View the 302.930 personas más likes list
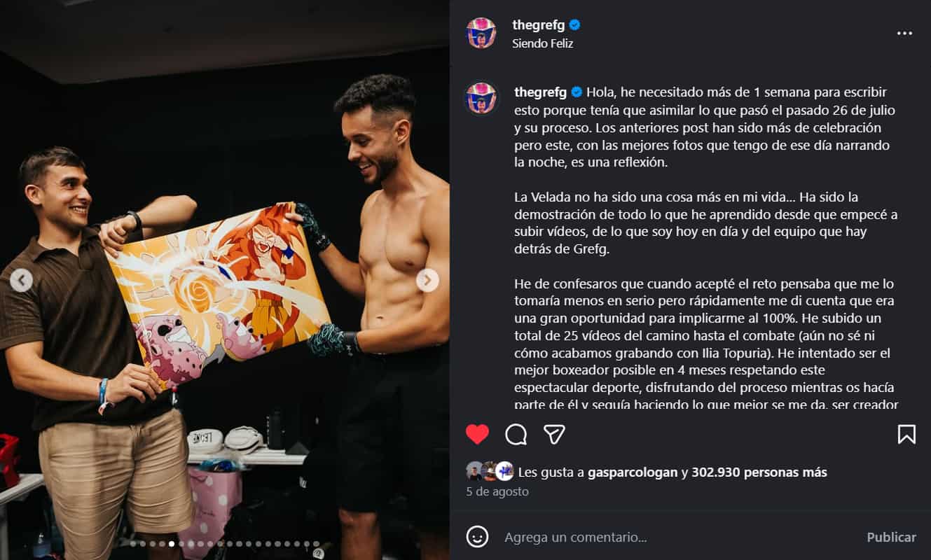The image size is (931, 560). point(759,472)
